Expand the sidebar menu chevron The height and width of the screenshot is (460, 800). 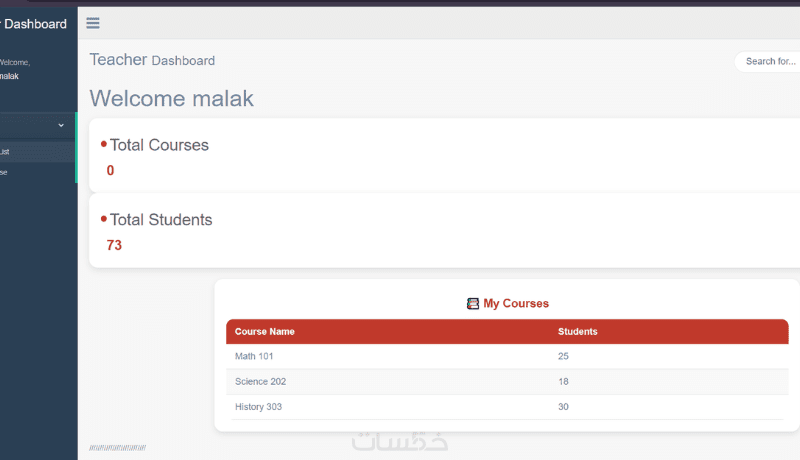61,125
